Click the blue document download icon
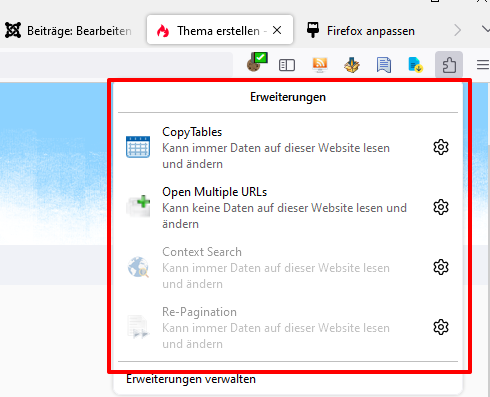 tap(416, 65)
